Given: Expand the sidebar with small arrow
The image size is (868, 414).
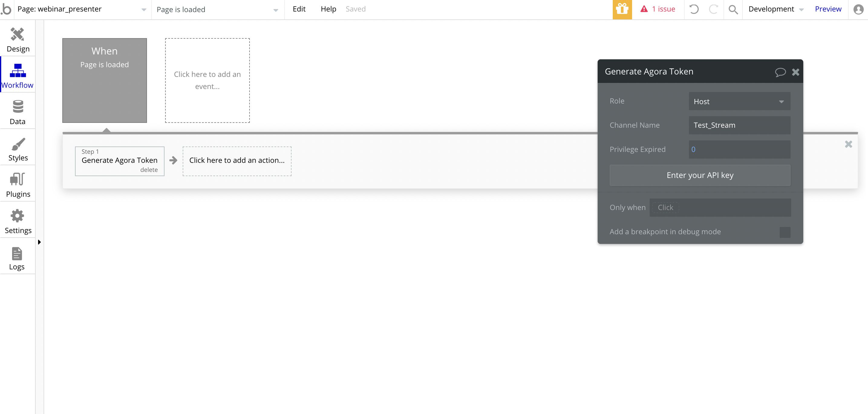Looking at the screenshot, I should coord(39,242).
